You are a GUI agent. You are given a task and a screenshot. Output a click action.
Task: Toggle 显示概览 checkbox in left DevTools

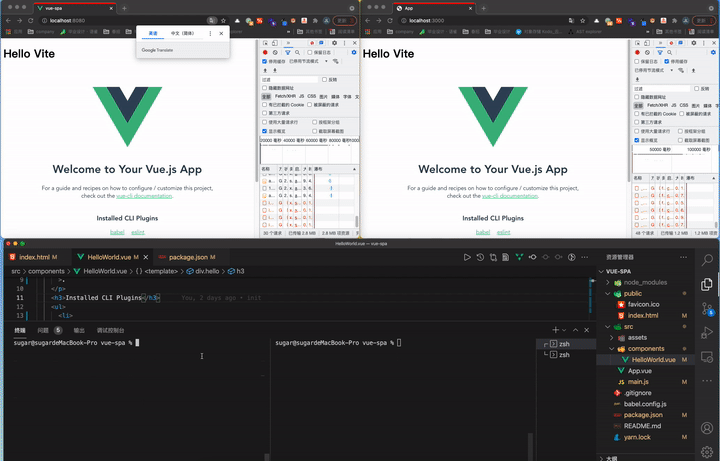click(x=264, y=131)
